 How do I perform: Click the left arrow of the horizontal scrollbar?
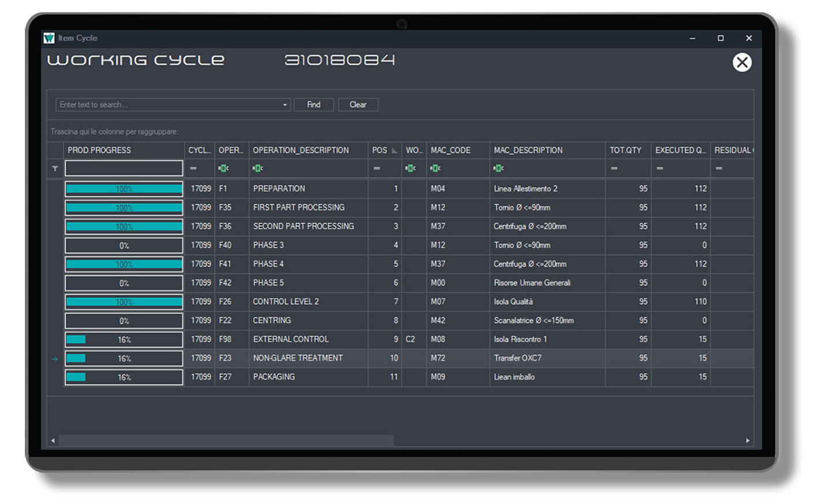53,440
